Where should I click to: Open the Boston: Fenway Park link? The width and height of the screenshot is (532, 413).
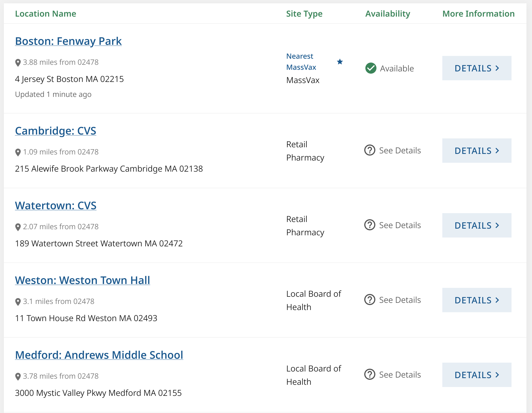[68, 41]
